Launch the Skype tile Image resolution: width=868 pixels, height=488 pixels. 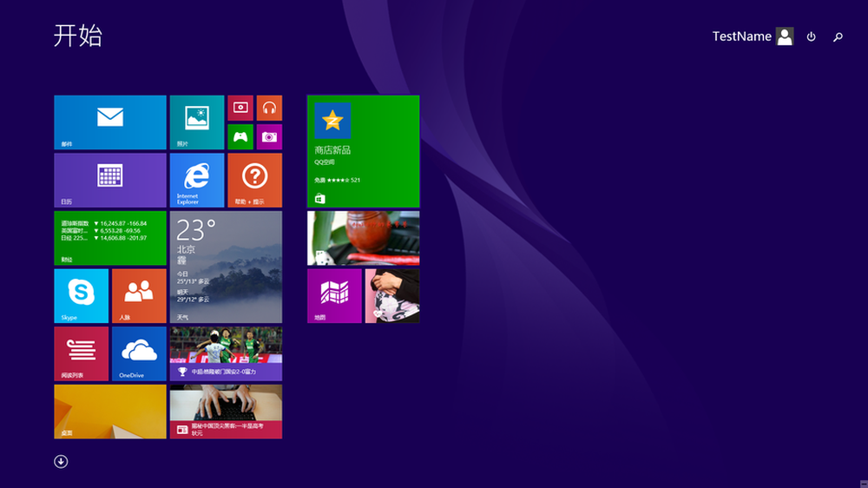coord(82,296)
